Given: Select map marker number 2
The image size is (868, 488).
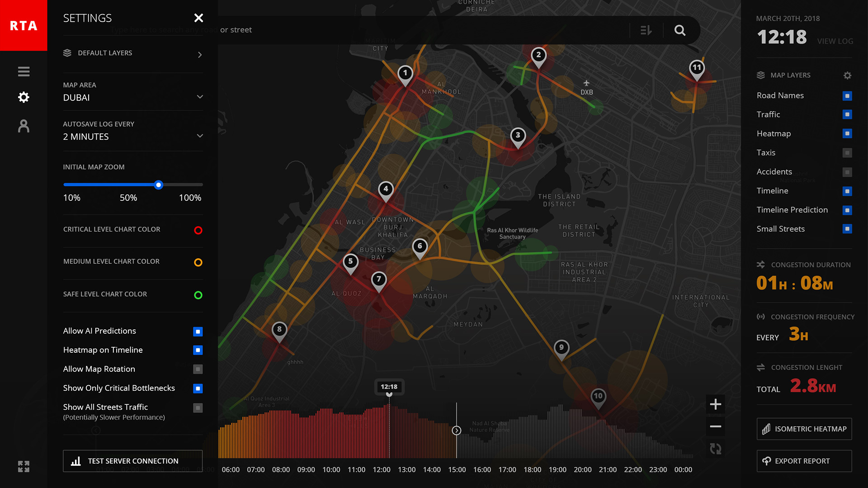Looking at the screenshot, I should click(538, 57).
